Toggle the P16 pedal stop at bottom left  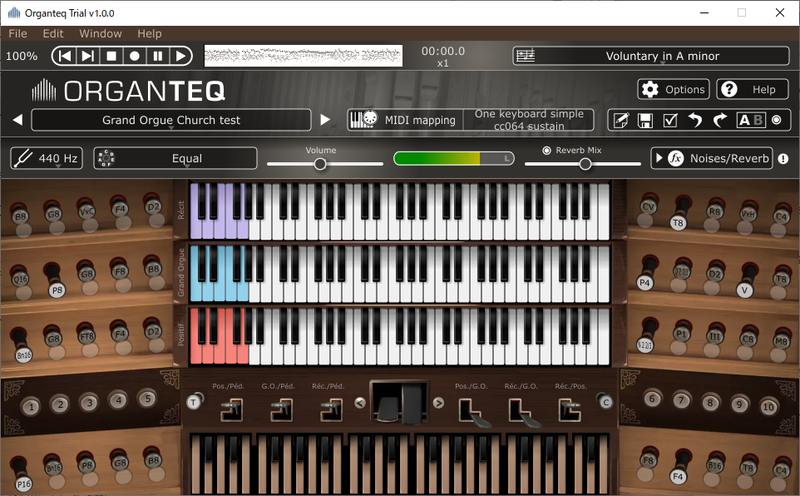[x=23, y=483]
